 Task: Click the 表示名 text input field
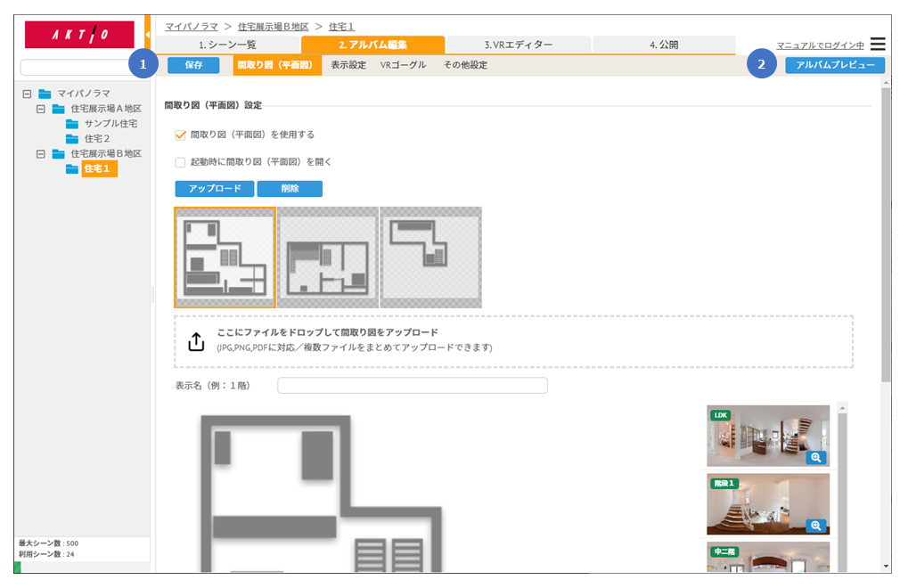point(413,386)
